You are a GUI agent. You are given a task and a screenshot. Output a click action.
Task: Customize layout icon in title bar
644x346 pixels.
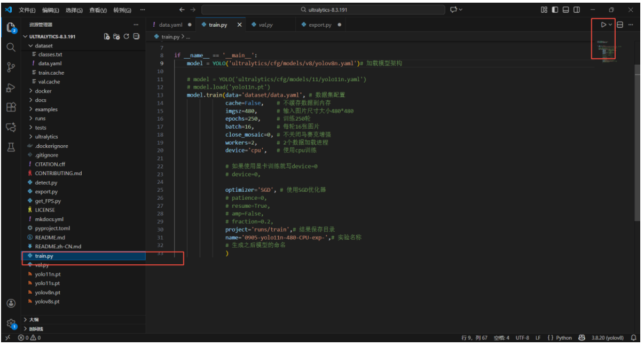tap(544, 10)
